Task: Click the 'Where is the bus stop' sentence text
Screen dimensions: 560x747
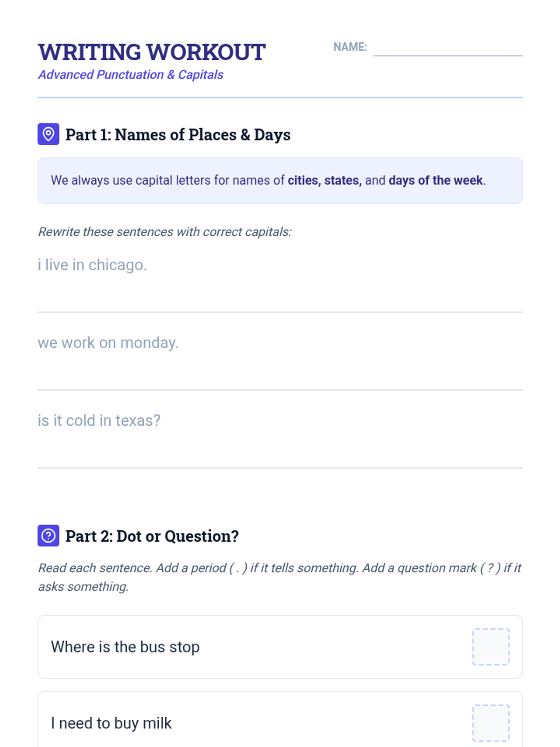Action: (x=125, y=647)
